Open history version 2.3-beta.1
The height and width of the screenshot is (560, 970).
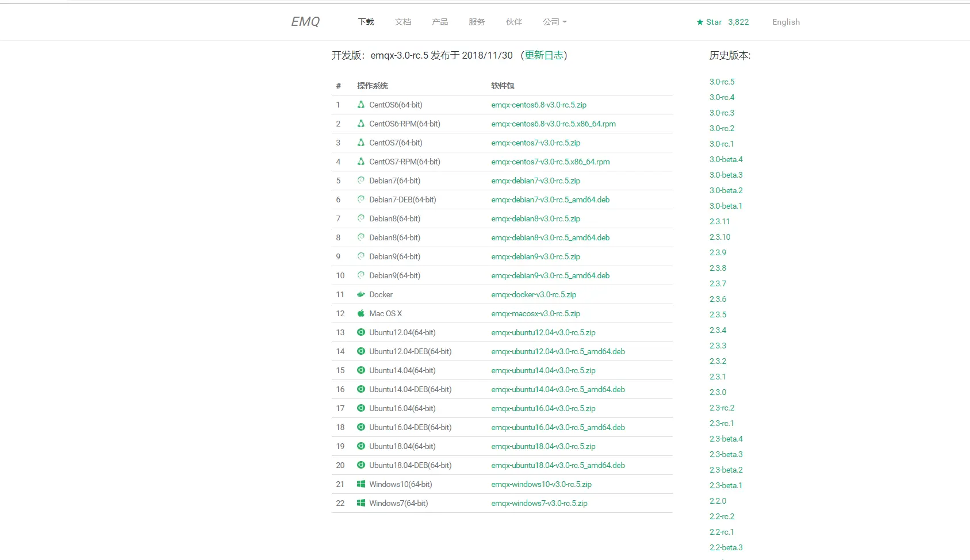tap(726, 485)
